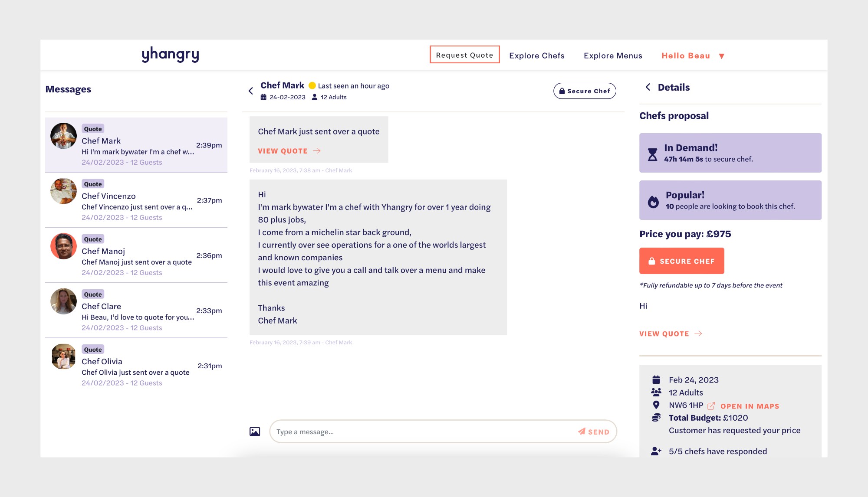Image resolution: width=868 pixels, height=497 pixels.
Task: Click the external link icon before Open in Maps
Action: [711, 406]
